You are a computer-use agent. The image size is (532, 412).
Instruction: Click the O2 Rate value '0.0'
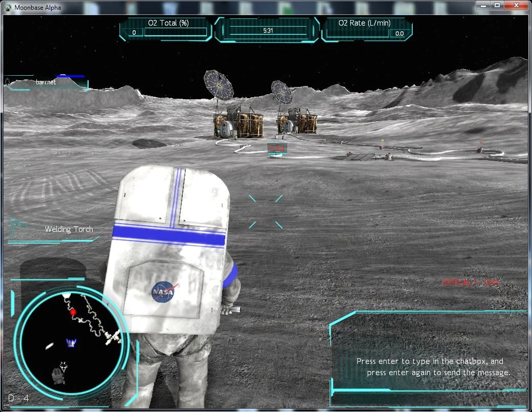(x=399, y=34)
